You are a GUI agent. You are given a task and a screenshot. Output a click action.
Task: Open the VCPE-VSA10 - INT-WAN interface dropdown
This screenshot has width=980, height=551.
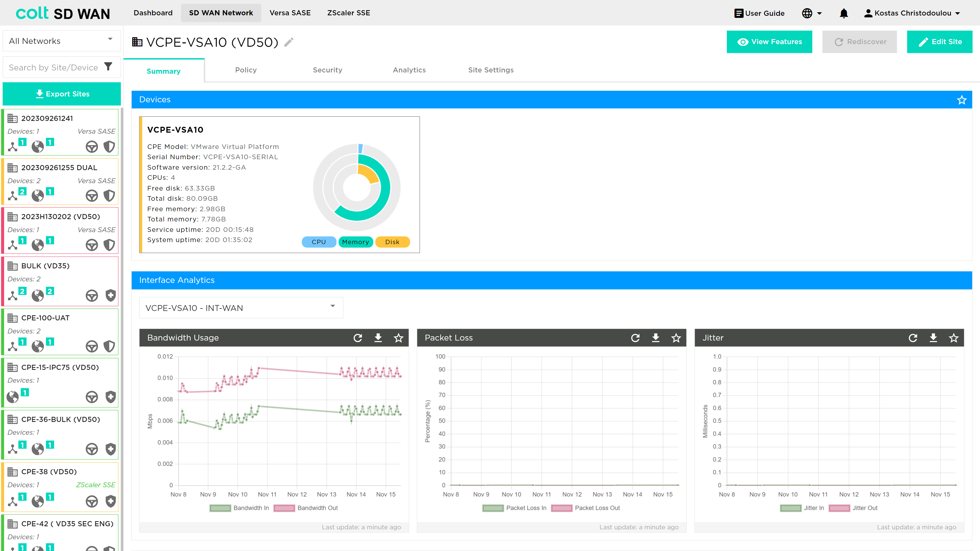click(x=241, y=308)
